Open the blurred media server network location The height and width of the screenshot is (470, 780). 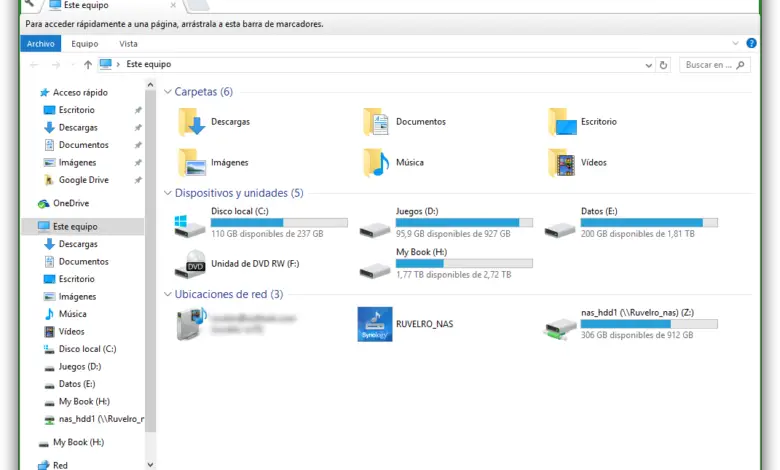coord(192,324)
